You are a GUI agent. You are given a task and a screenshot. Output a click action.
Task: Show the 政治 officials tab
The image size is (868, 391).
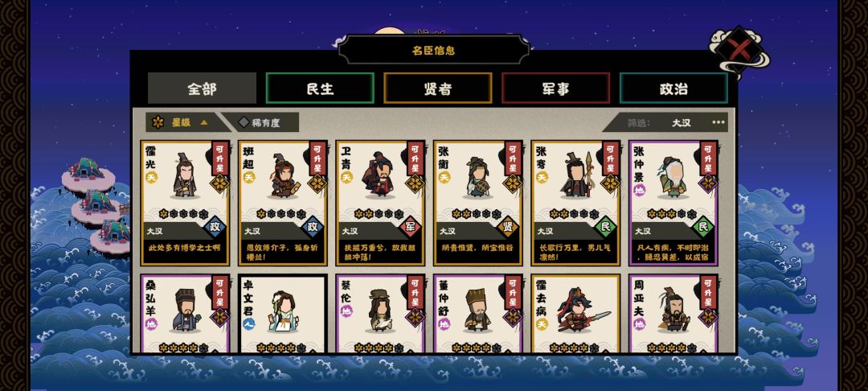click(674, 88)
